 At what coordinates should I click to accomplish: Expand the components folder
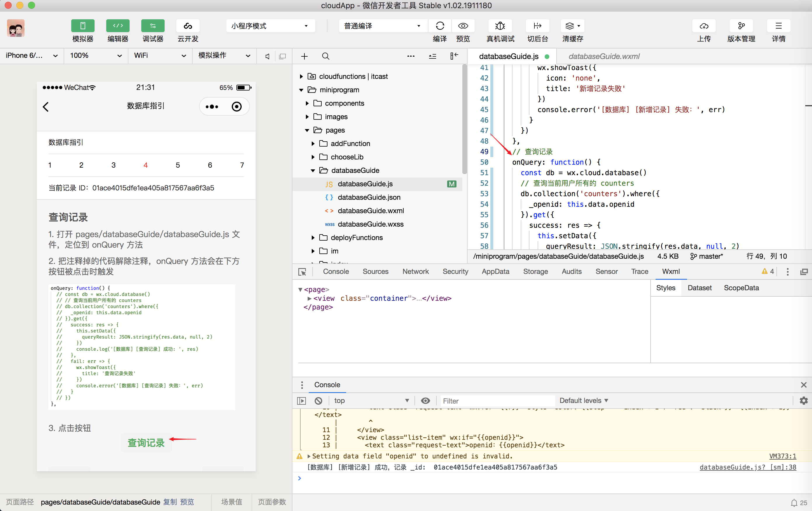click(307, 104)
